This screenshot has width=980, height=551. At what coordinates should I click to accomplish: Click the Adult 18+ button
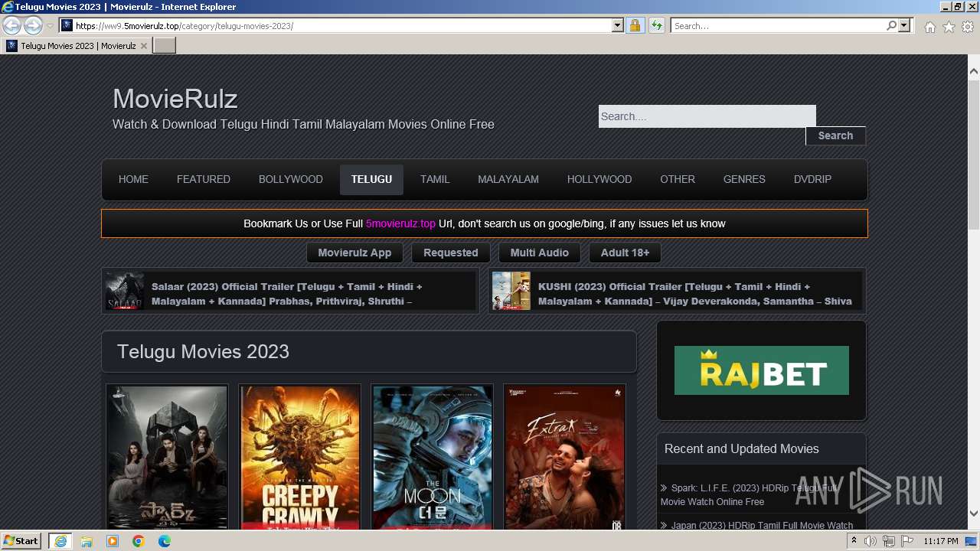click(625, 253)
